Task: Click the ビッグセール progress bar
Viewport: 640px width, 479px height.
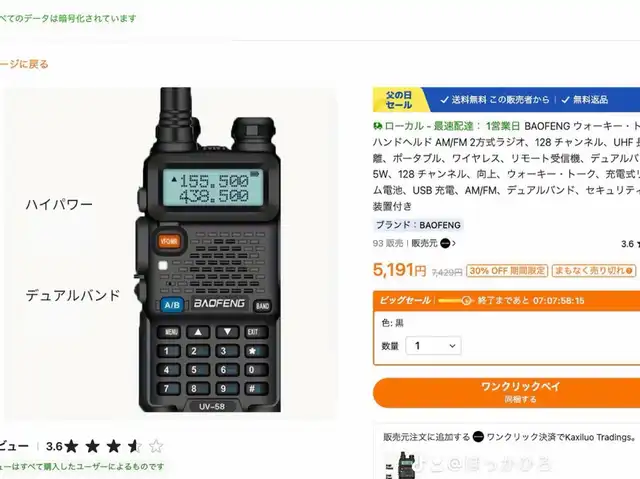Action: pos(451,301)
